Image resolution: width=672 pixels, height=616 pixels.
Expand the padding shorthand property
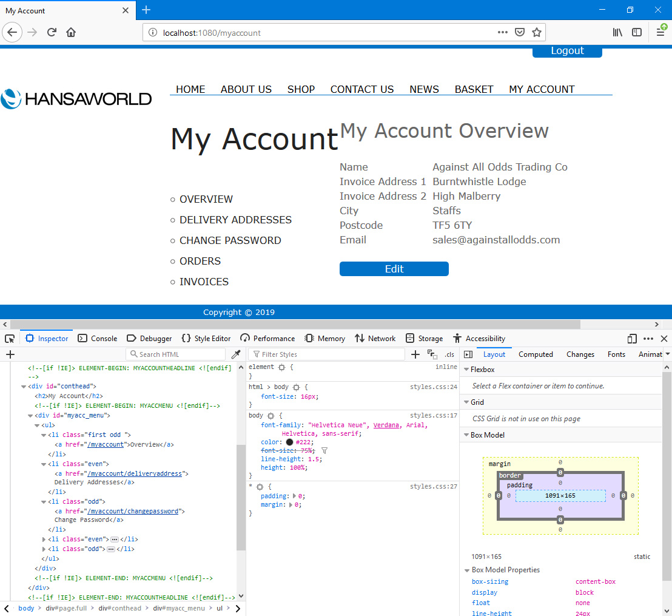292,496
